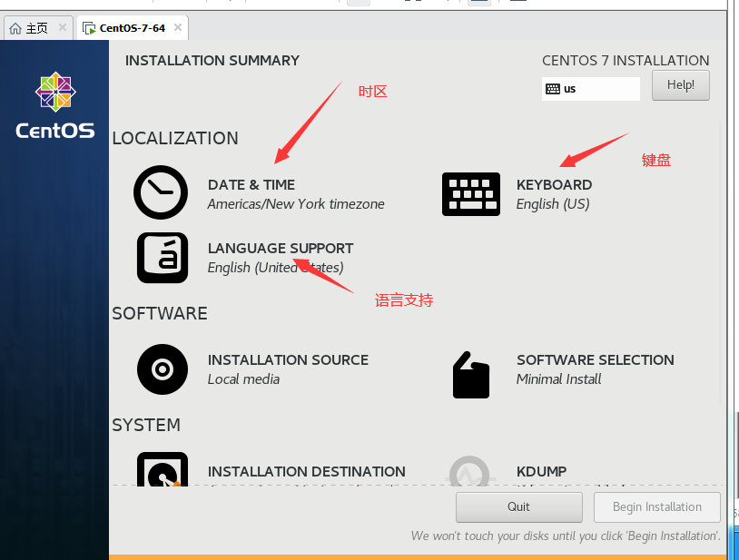739x560 pixels.
Task: Click the us keyboard layout field
Action: coord(590,89)
